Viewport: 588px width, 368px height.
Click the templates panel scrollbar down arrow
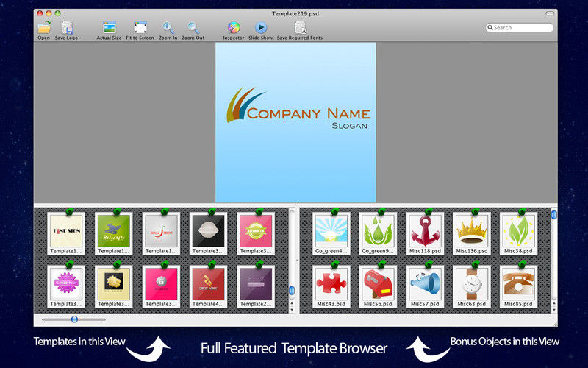coord(292,308)
